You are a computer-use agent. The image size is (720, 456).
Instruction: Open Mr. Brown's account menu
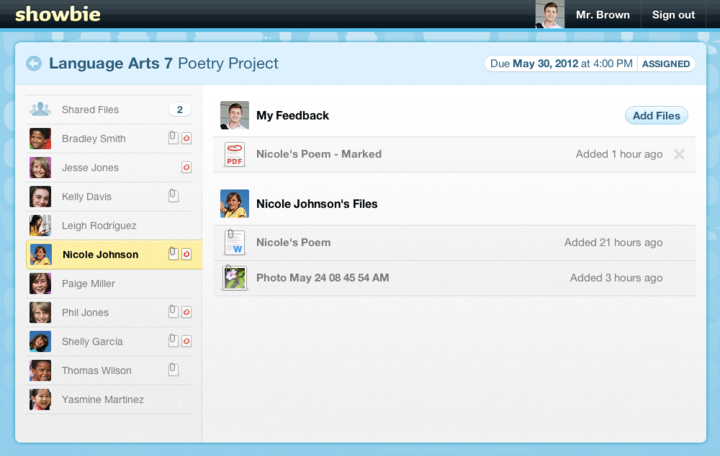[x=602, y=15]
